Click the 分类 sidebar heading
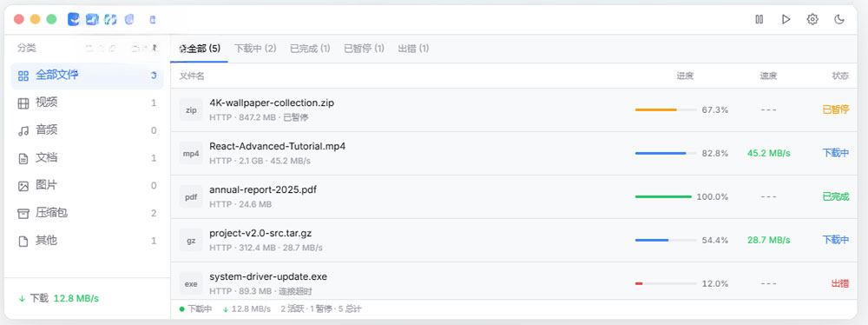Screen dimensions: 868x325 (27, 49)
